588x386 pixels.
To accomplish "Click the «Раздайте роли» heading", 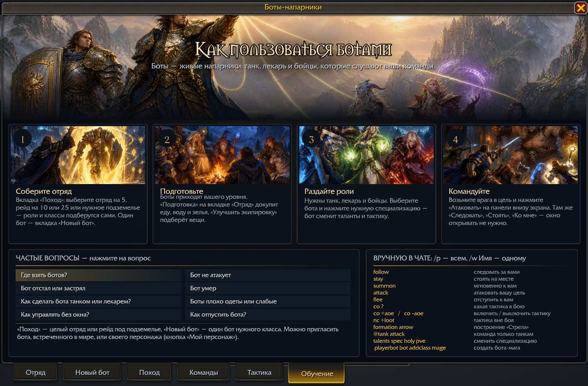I will click(329, 191).
